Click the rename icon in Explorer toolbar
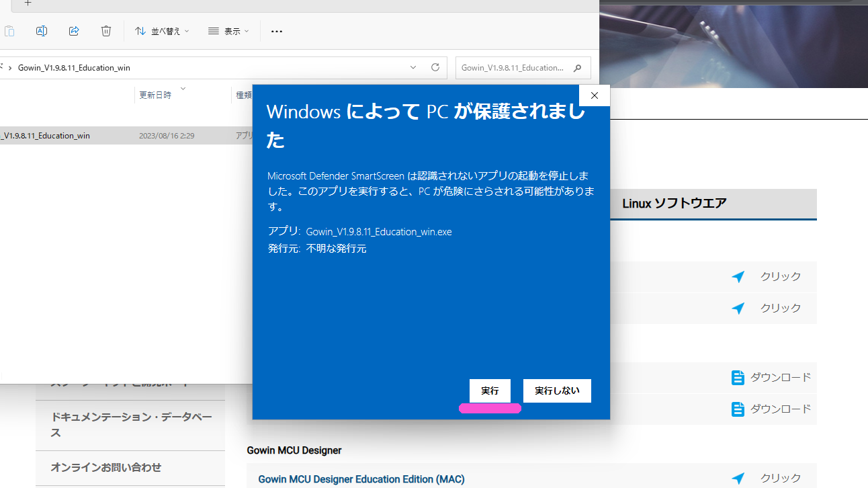Viewport: 868px width, 488px height. (41, 31)
